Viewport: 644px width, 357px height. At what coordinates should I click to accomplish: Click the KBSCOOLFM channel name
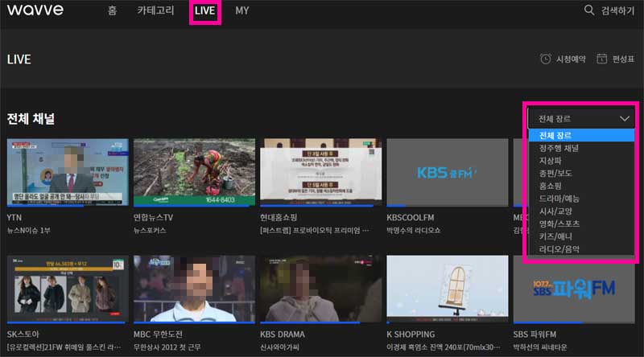[411, 217]
